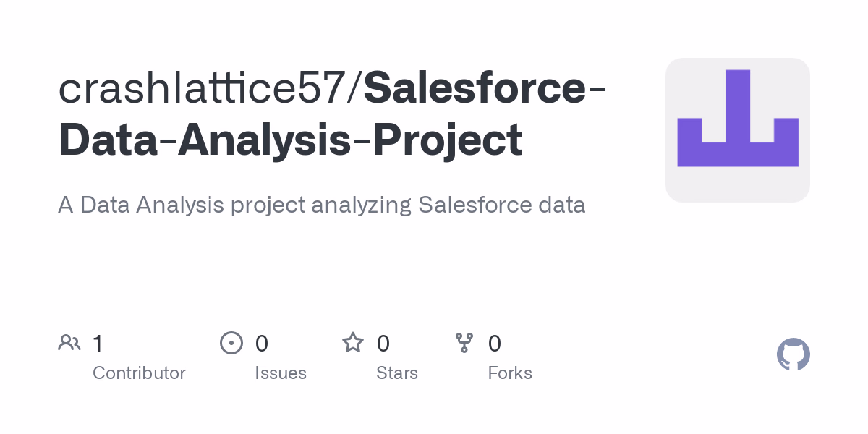Click the GitHub Octocat logo

pyautogui.click(x=793, y=354)
